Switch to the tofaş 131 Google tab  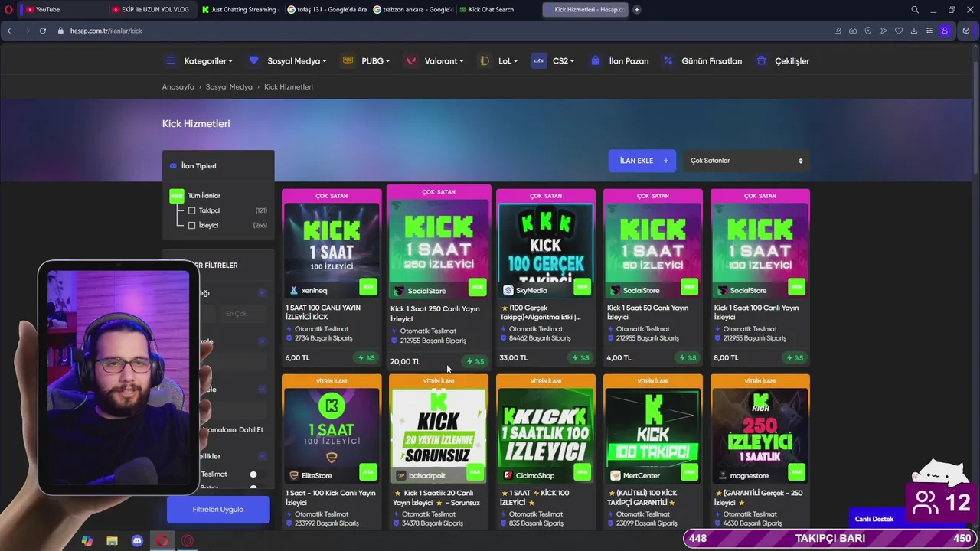click(x=328, y=10)
